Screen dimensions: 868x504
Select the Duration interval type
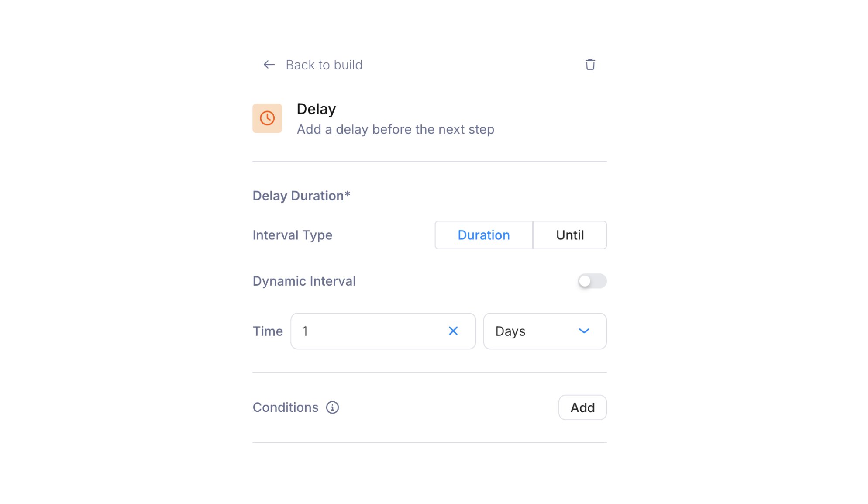[x=484, y=235]
